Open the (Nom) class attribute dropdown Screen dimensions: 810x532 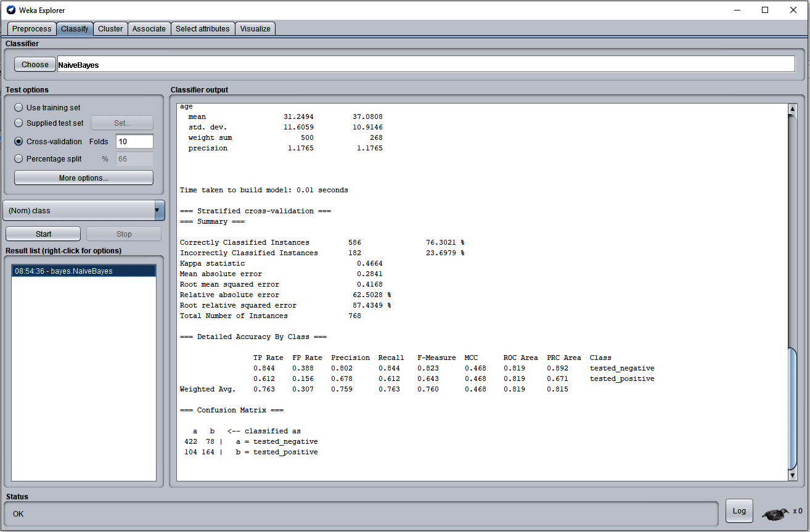click(x=84, y=211)
